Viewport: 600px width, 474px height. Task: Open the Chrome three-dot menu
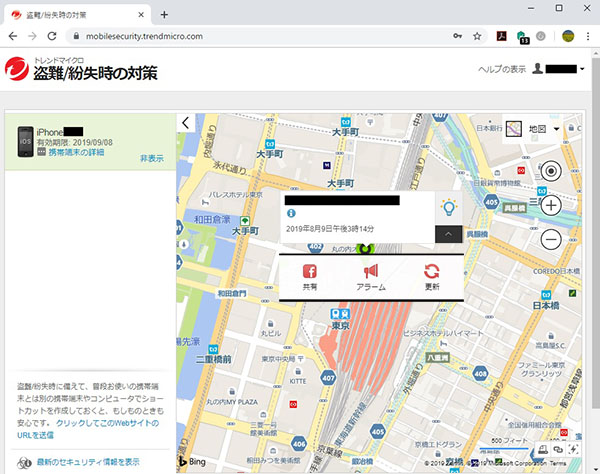pos(588,36)
